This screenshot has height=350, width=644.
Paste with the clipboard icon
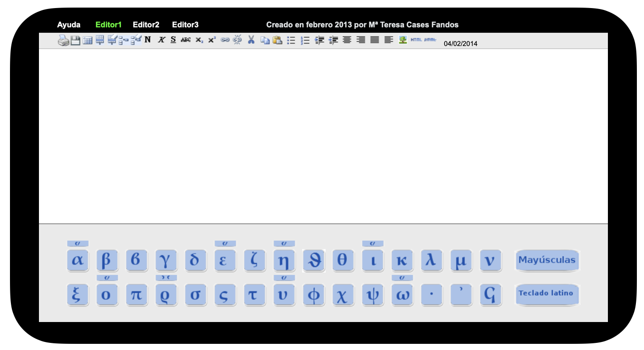click(x=277, y=40)
